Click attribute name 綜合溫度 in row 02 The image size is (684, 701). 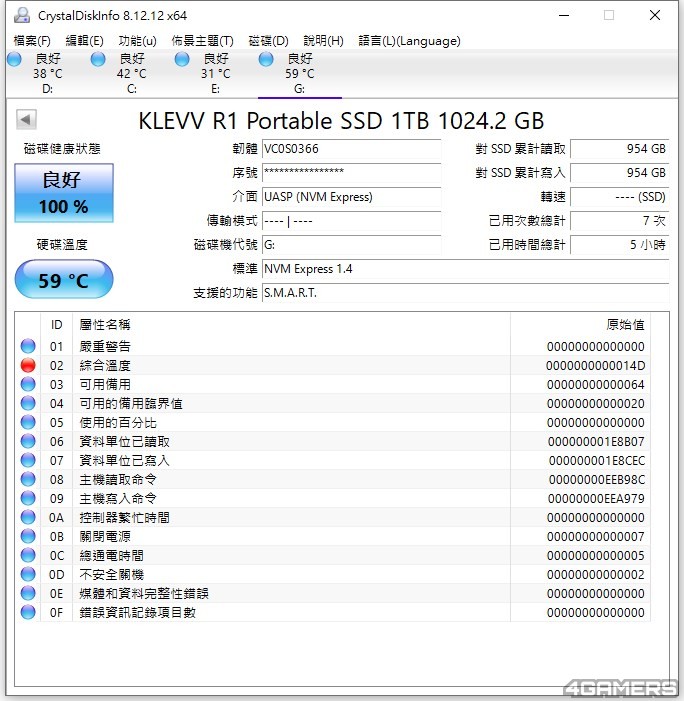point(105,366)
